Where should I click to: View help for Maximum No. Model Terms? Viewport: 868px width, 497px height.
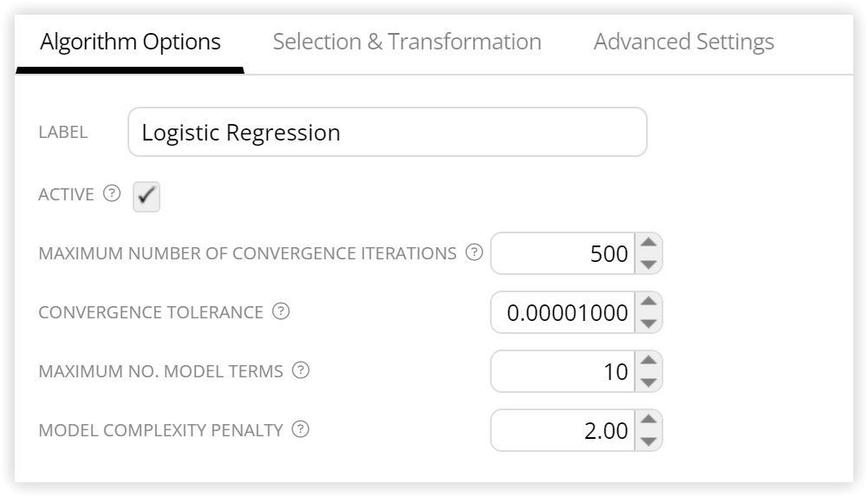click(301, 370)
